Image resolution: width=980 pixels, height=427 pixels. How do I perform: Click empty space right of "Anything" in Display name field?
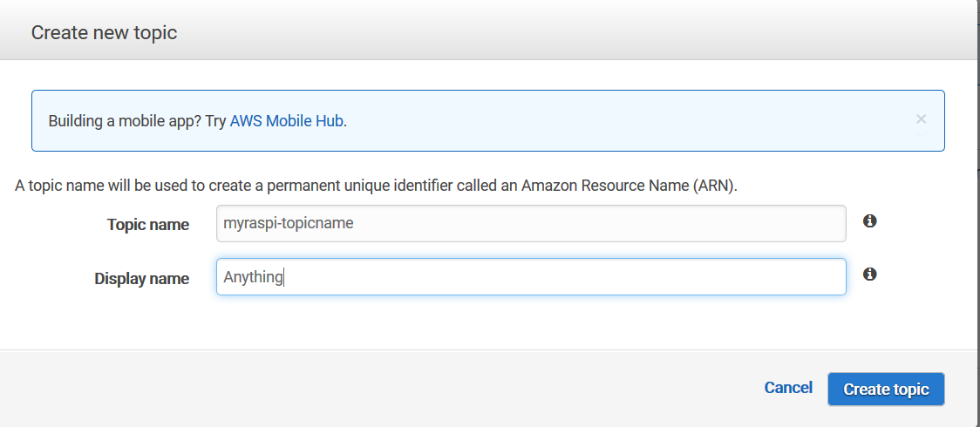(x=567, y=277)
